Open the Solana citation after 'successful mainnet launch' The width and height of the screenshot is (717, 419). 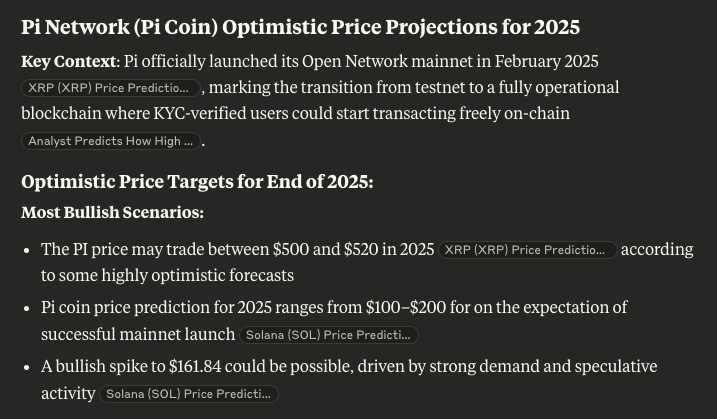(x=328, y=335)
